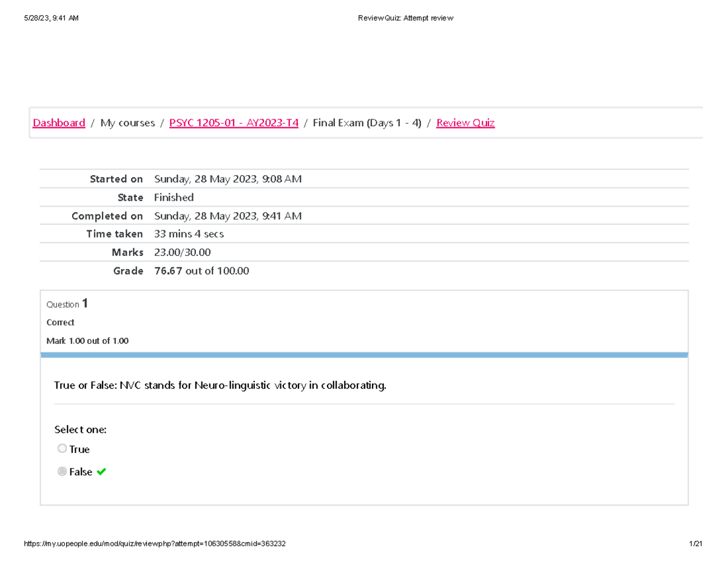Go to the Review Quiz breadcrumb link

click(x=465, y=123)
